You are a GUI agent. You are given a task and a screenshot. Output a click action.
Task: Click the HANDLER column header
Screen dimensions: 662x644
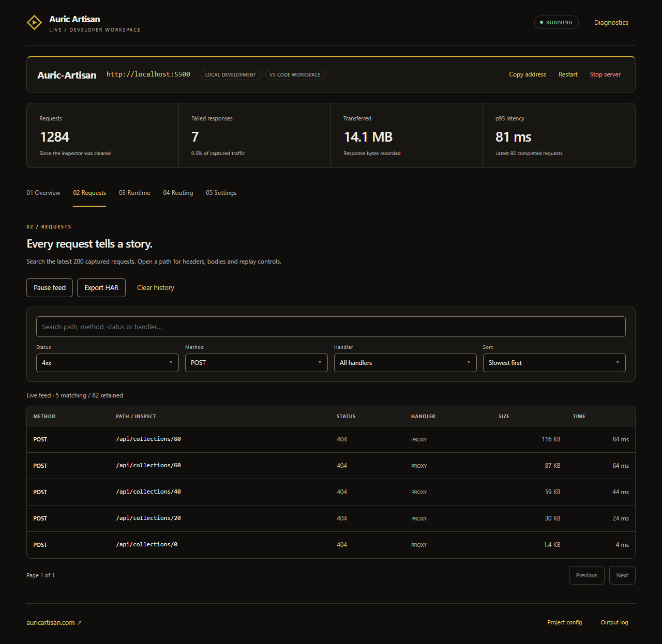coord(423,417)
